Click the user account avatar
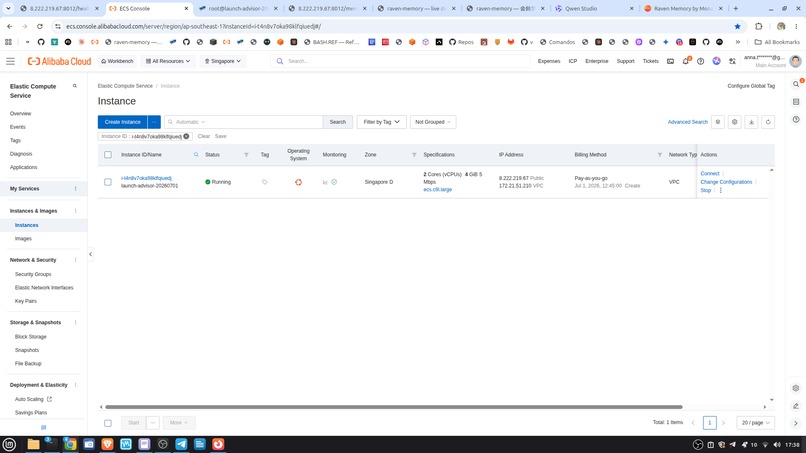 coord(795,61)
